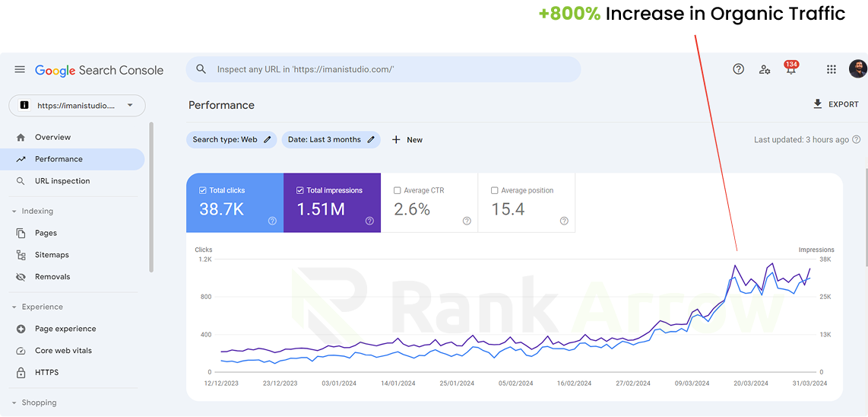Open notifications bell with 134 badge
The height and width of the screenshot is (417, 868).
(791, 69)
